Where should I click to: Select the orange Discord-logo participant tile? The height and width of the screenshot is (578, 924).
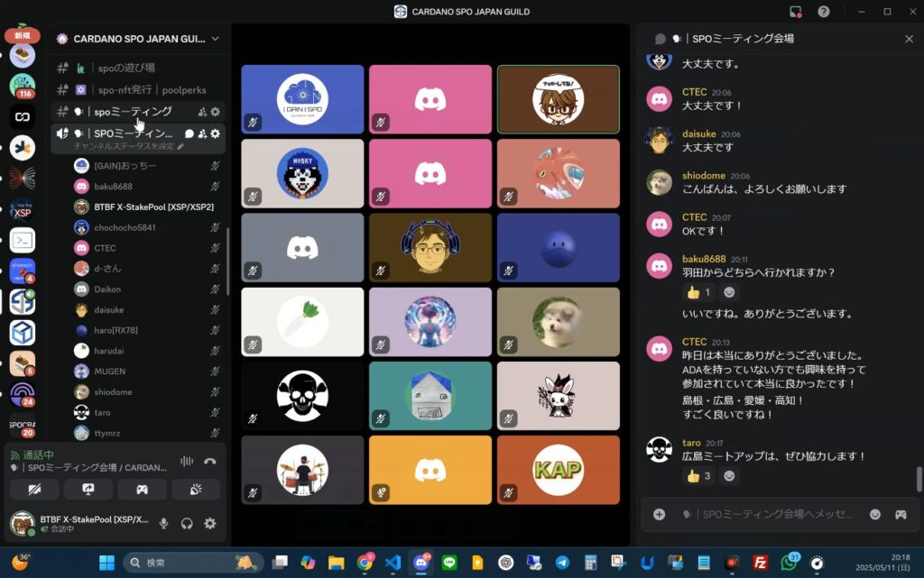click(430, 470)
